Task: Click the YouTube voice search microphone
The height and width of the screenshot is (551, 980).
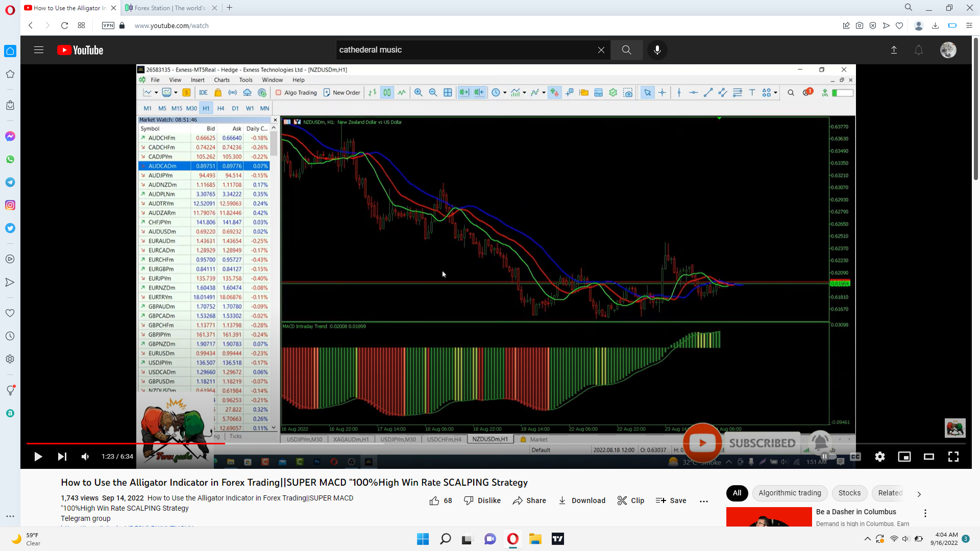Action: click(657, 50)
